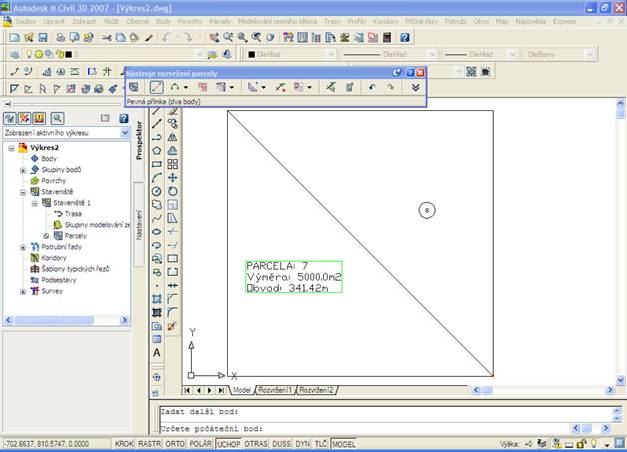Select the Arc draw tool
The height and width of the screenshot is (452, 627).
157,178
